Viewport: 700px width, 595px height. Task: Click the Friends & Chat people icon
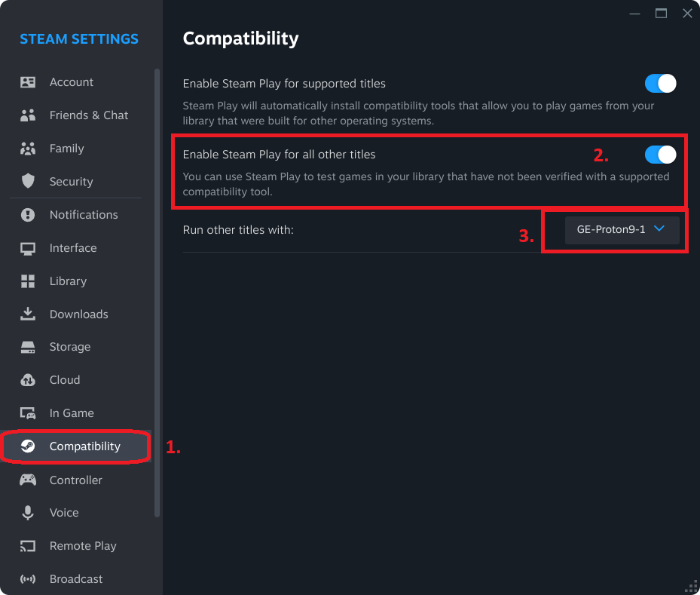pyautogui.click(x=28, y=115)
